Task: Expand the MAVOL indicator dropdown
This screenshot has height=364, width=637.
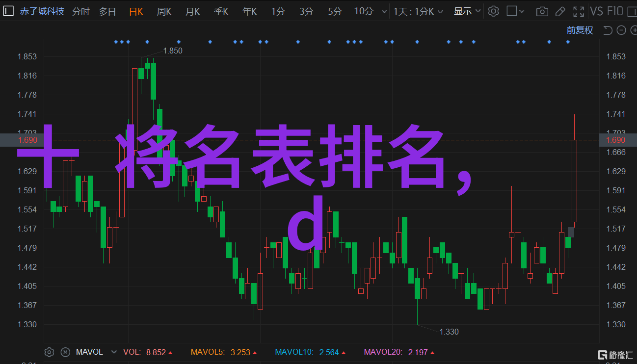Action: (x=114, y=352)
